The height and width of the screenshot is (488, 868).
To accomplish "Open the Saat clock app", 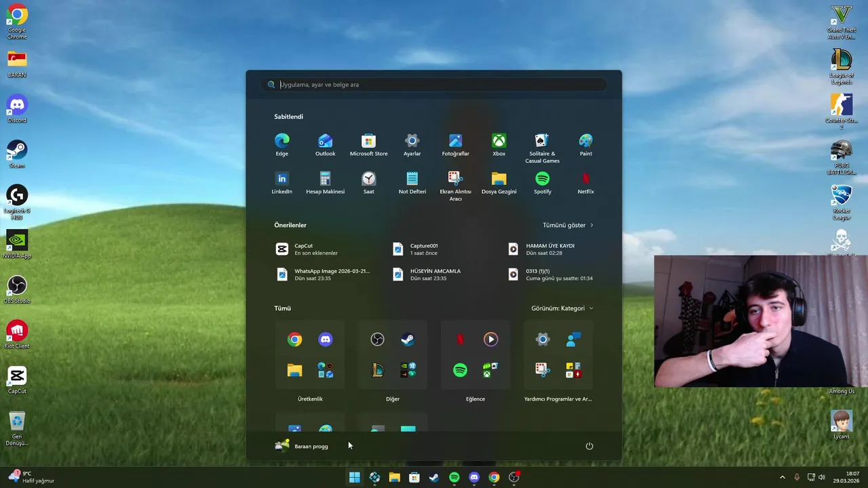I will (x=369, y=183).
